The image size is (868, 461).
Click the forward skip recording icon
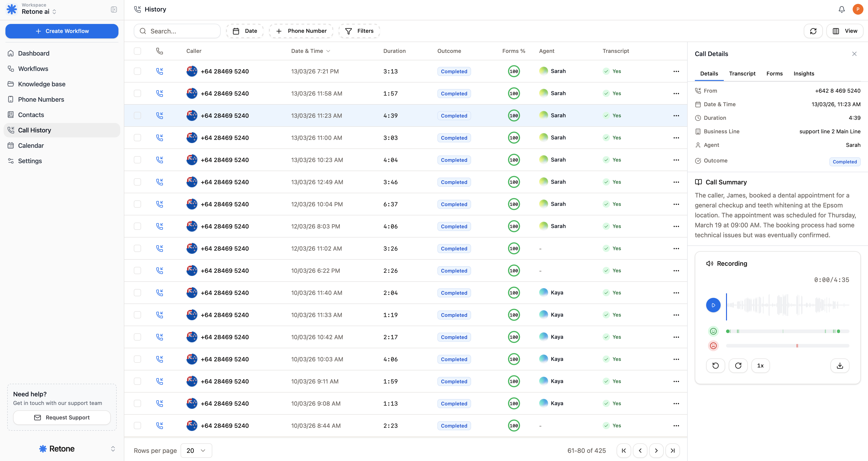(738, 366)
